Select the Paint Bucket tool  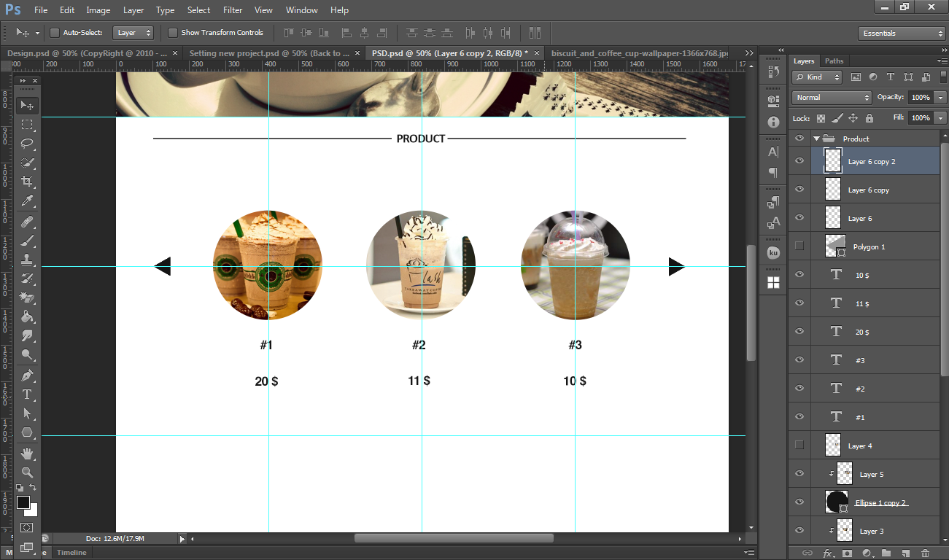click(x=27, y=317)
